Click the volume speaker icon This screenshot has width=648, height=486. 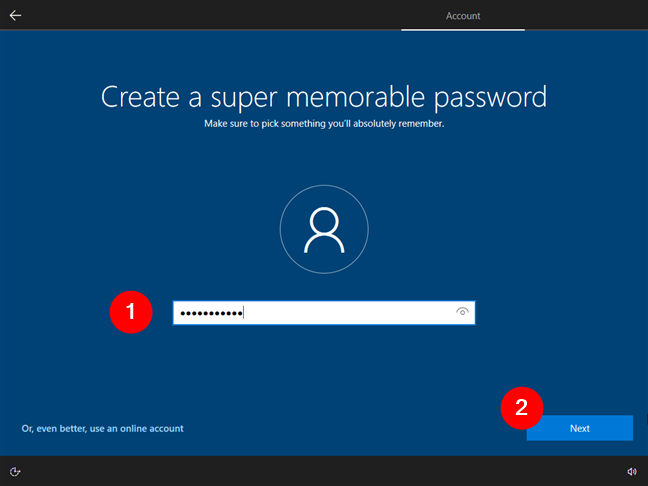click(632, 471)
